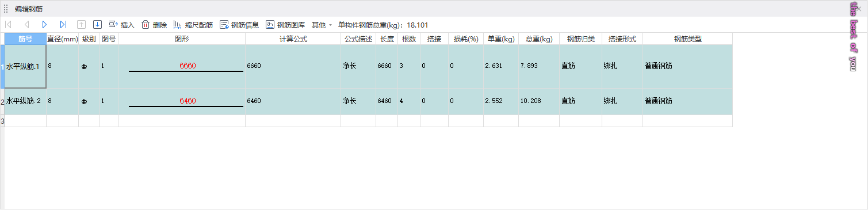Select formula cell 6460 in row 2
The height and width of the screenshot is (210, 868).
(293, 101)
